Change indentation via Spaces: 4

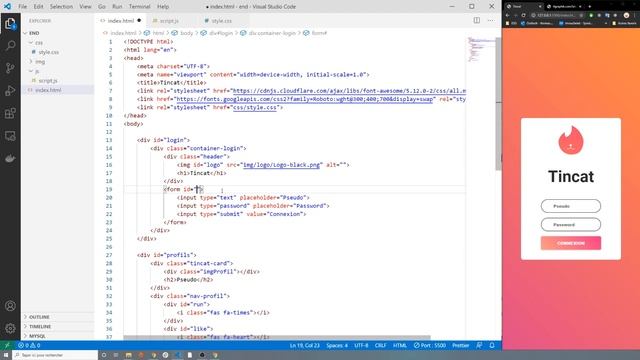[x=337, y=345]
